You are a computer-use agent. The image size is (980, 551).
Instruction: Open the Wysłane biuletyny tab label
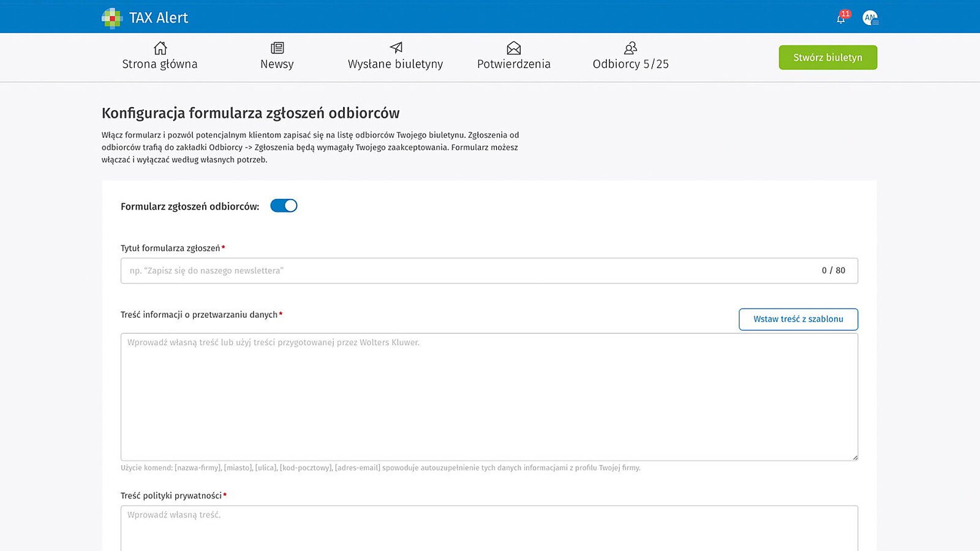395,64
